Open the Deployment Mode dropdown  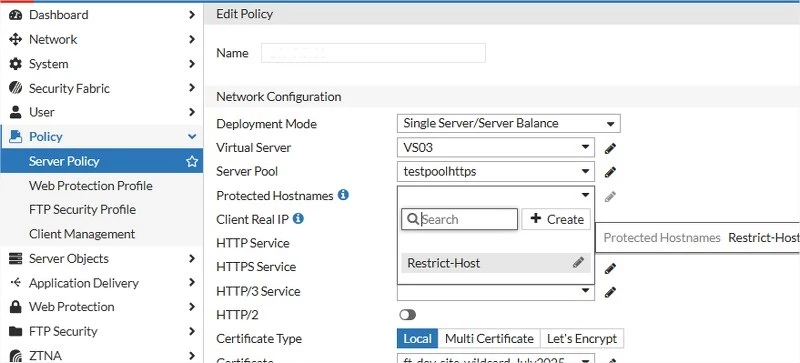[509, 124]
